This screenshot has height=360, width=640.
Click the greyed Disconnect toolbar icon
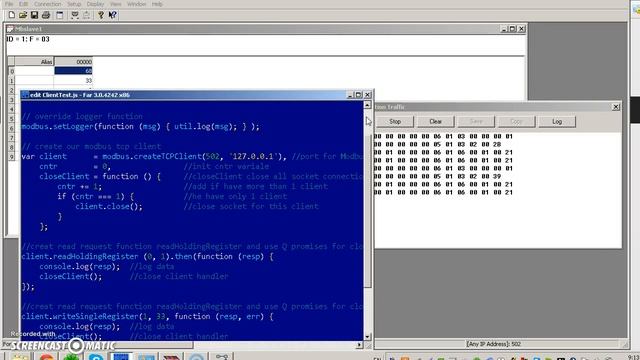point(86,15)
